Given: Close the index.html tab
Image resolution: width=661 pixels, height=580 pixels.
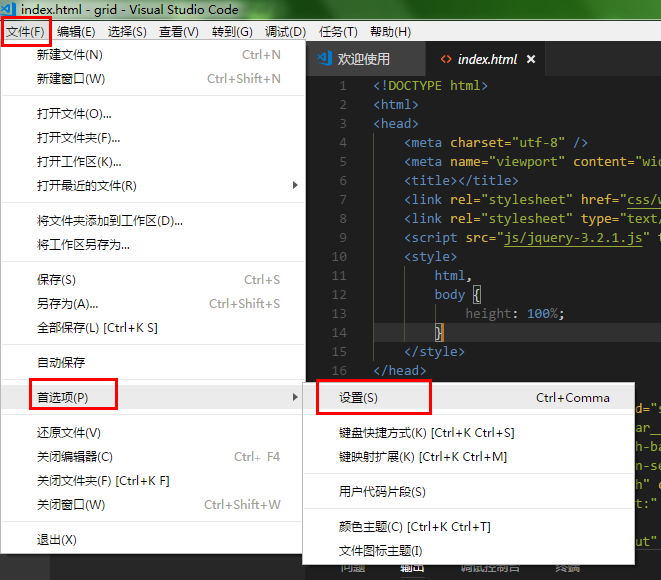Looking at the screenshot, I should click(x=531, y=59).
